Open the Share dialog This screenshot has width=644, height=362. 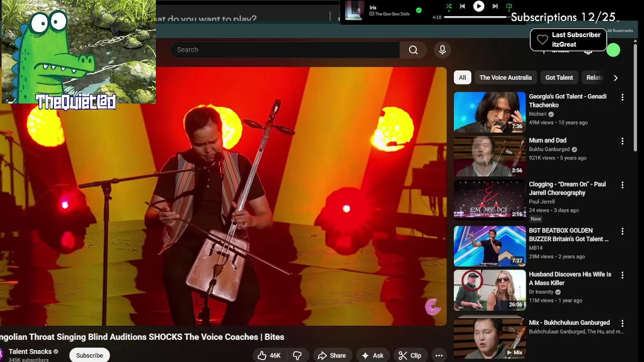coord(332,355)
